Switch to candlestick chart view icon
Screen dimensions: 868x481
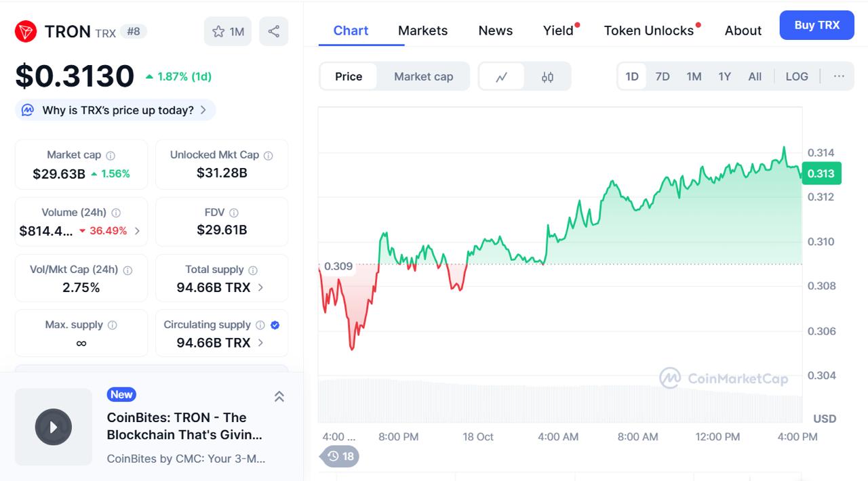click(x=547, y=77)
